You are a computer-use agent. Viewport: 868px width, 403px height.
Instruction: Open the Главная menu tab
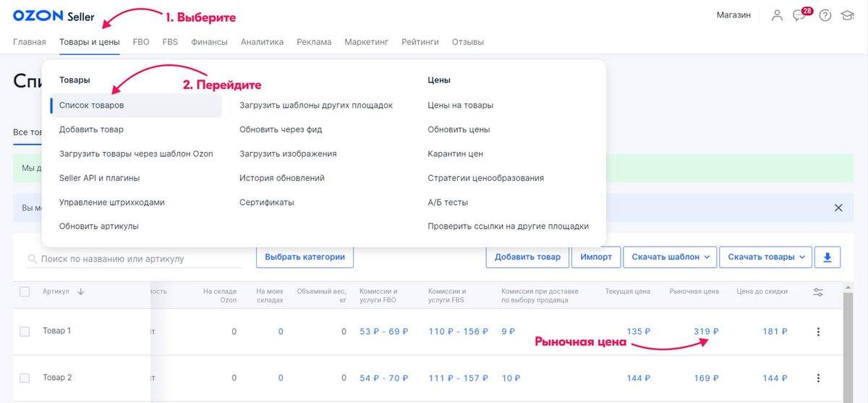pos(30,42)
